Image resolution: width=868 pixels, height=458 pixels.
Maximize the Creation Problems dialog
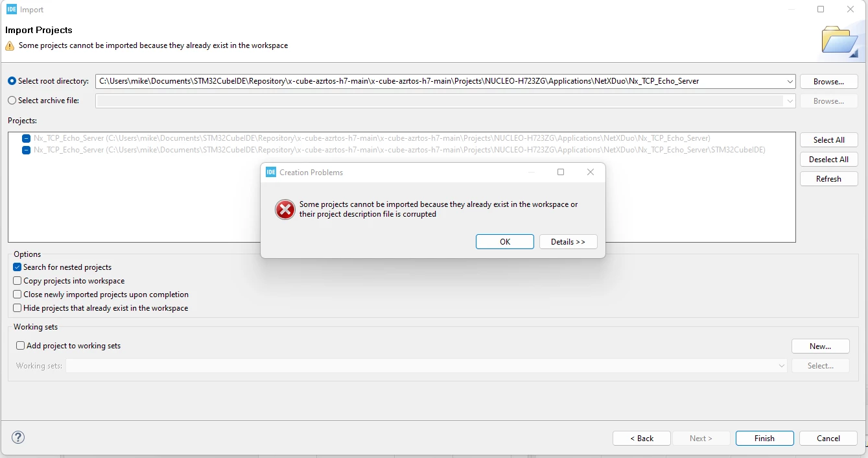[x=561, y=172]
